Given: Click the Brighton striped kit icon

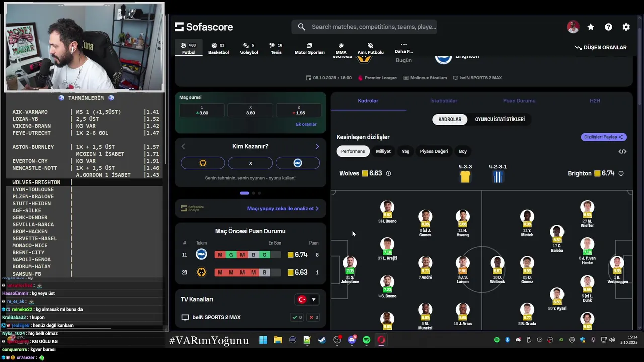Looking at the screenshot, I should click(x=498, y=176).
